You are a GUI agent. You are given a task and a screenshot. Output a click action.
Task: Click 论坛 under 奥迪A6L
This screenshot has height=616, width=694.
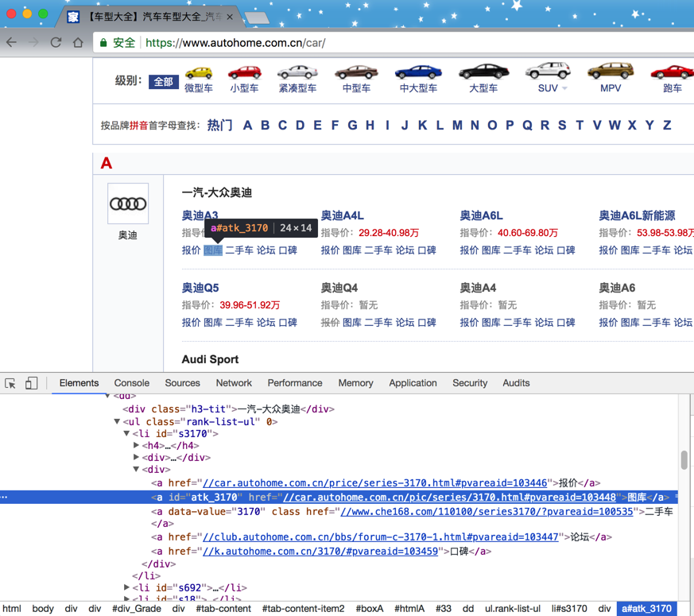click(544, 250)
